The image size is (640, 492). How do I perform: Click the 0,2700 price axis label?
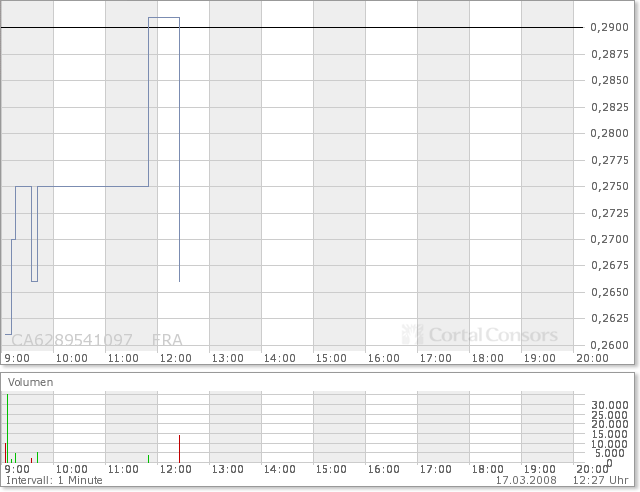pos(609,239)
